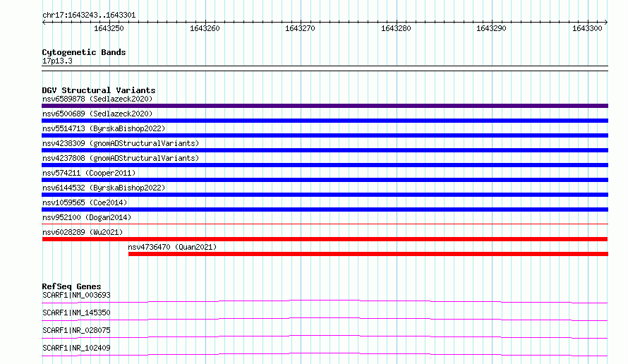Open transcript SCARF1|NR_102409 label

click(76, 348)
